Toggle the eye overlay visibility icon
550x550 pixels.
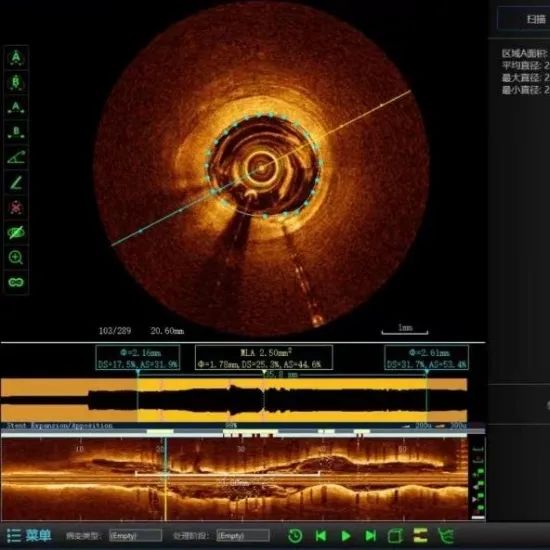(x=16, y=232)
